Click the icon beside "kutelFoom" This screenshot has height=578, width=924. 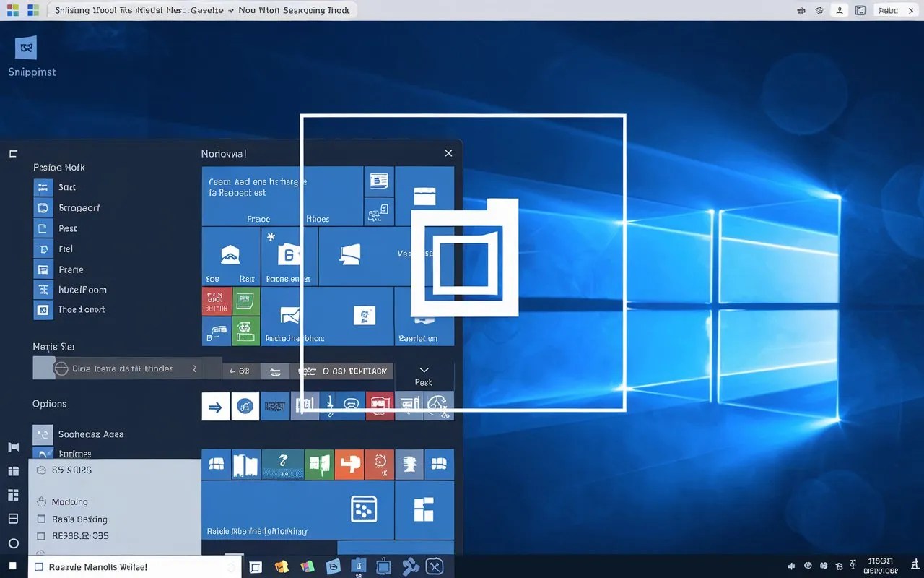click(x=43, y=290)
